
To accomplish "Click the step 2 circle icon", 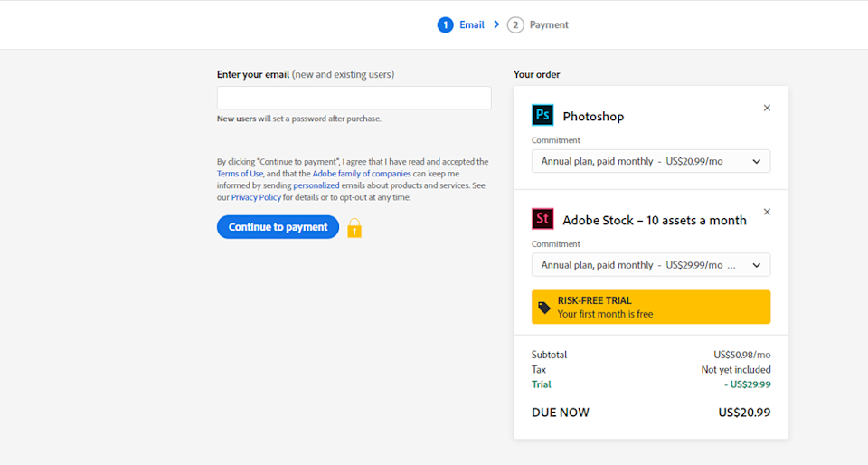I will [x=515, y=25].
